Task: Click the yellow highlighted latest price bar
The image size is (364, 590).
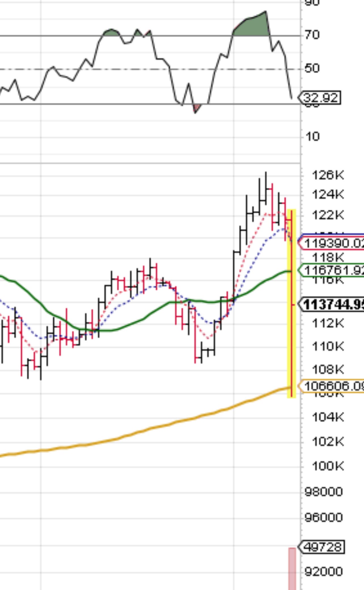Action: 291,303
